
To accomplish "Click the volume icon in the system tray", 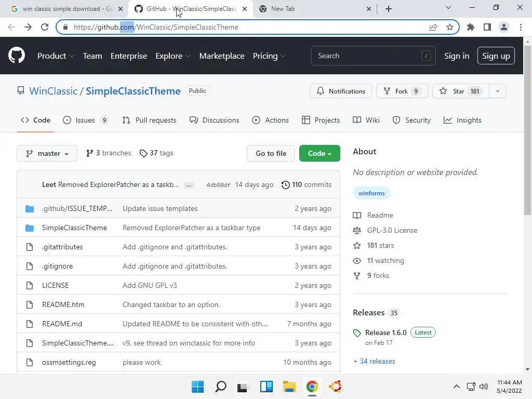I will click(x=484, y=387).
